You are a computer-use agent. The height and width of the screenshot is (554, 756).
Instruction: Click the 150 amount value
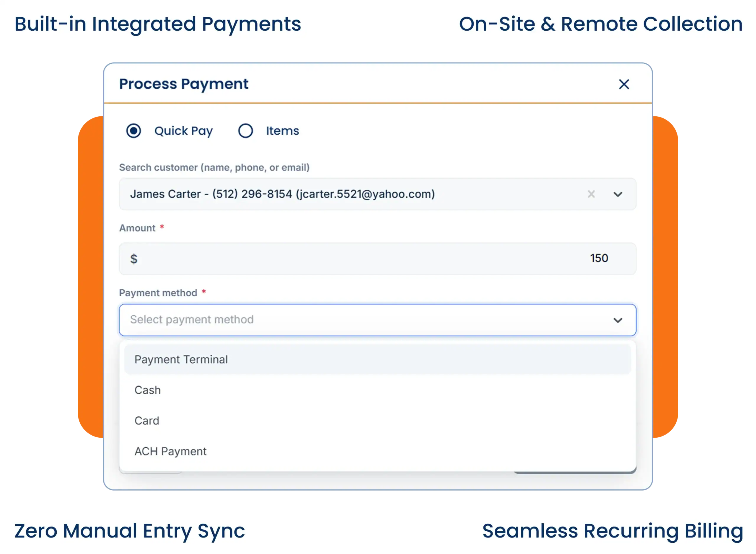(599, 258)
